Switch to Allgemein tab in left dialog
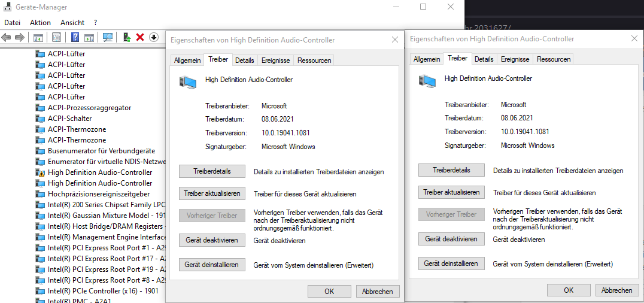Screen dimensions: 644x303 187,60
